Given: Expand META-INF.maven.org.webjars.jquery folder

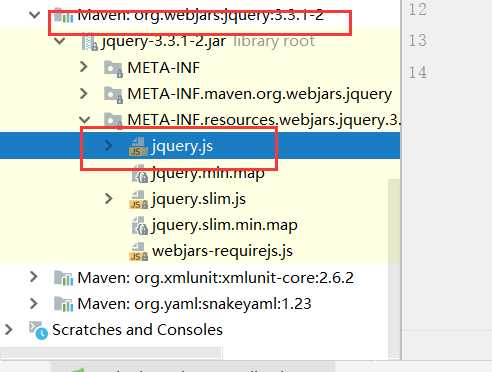Looking at the screenshot, I should coord(84,94).
